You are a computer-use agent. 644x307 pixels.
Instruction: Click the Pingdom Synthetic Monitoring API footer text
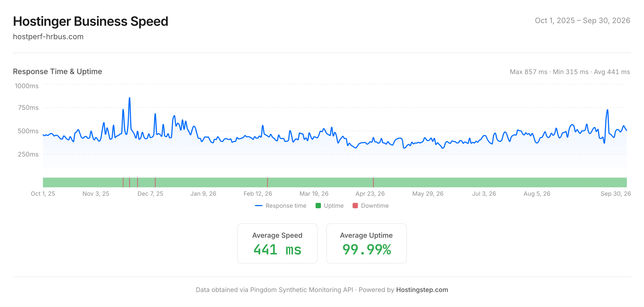click(x=302, y=290)
